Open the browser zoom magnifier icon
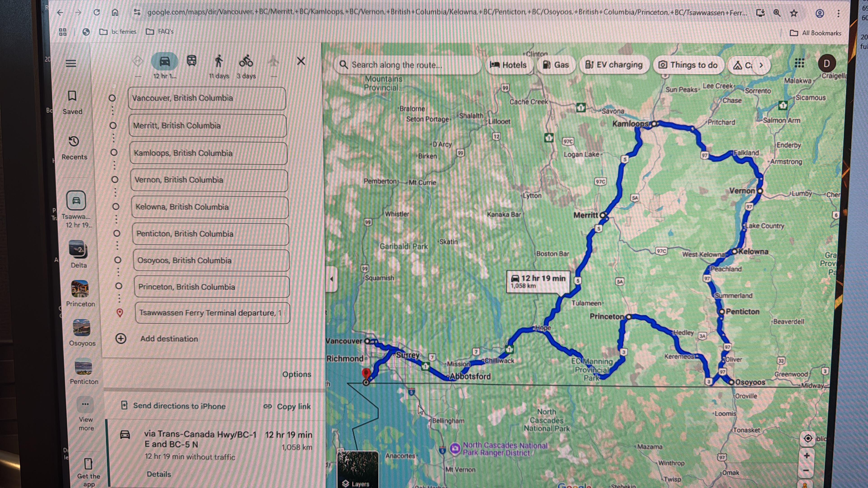 click(777, 13)
